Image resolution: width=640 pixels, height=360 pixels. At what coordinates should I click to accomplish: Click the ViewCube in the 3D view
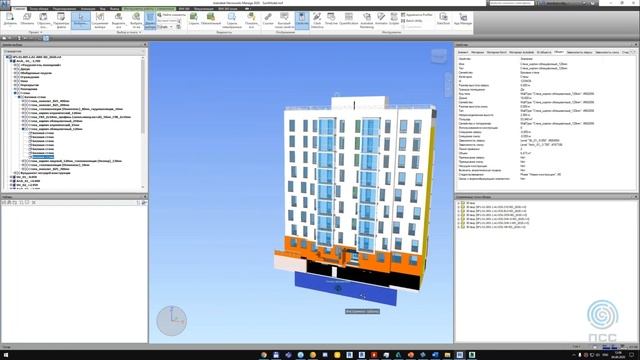[439, 56]
